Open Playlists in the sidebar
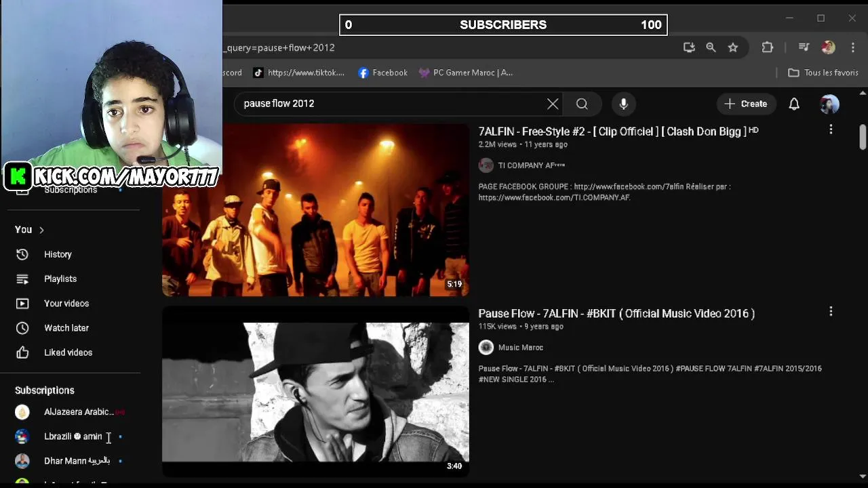This screenshot has height=488, width=868. 60,279
